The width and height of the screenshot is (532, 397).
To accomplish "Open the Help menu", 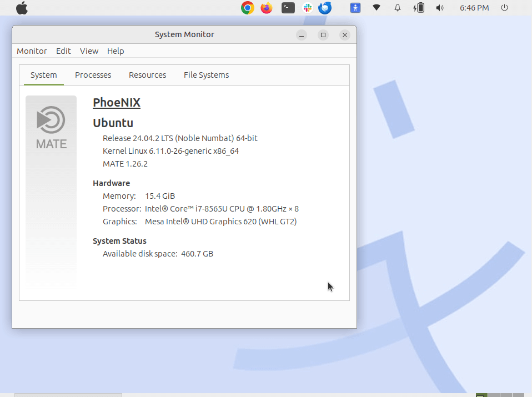I will (x=116, y=51).
